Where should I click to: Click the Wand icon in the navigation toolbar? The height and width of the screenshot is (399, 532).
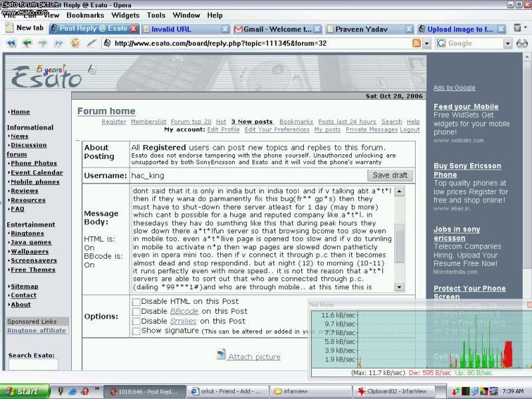tap(91, 43)
